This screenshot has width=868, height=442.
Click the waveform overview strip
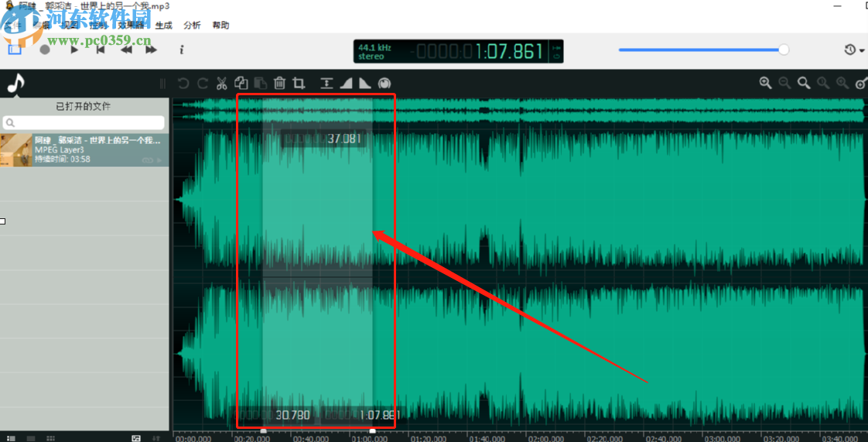point(519,111)
